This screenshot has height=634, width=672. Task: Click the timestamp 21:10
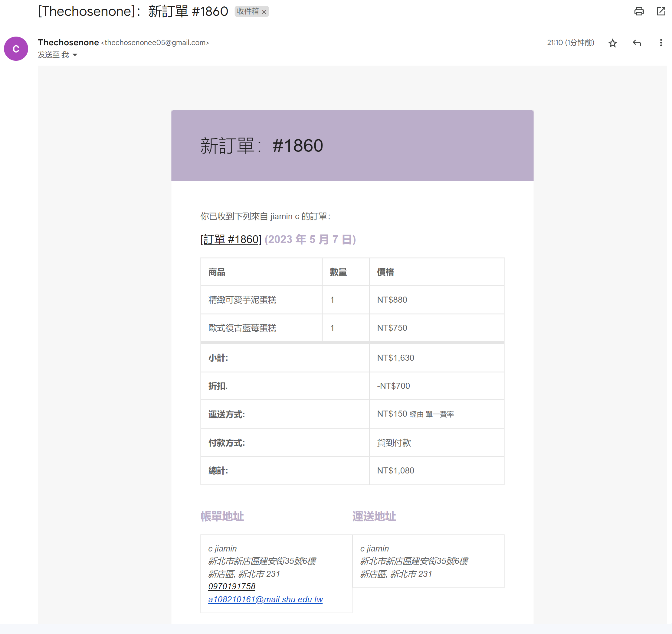[x=555, y=43]
